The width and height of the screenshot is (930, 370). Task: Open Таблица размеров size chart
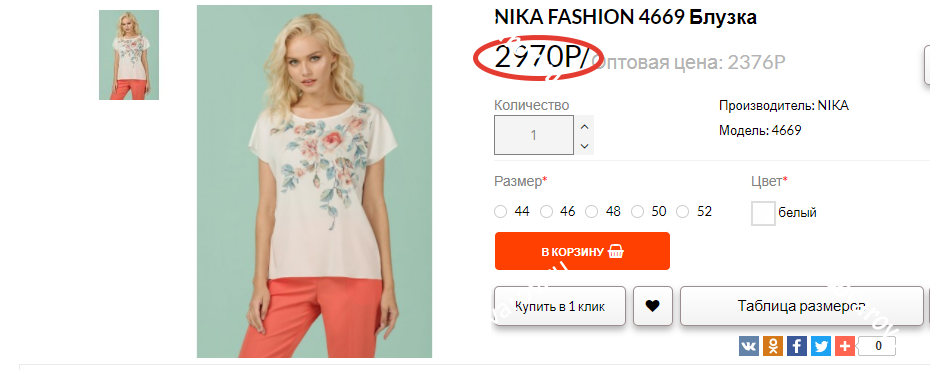[801, 306]
